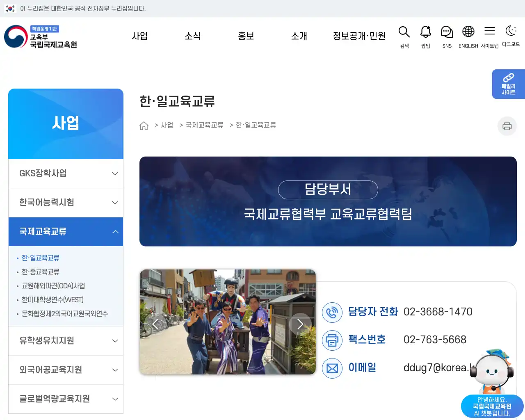Open the 소개 top menu
The height and width of the screenshot is (420, 525).
pos(299,36)
